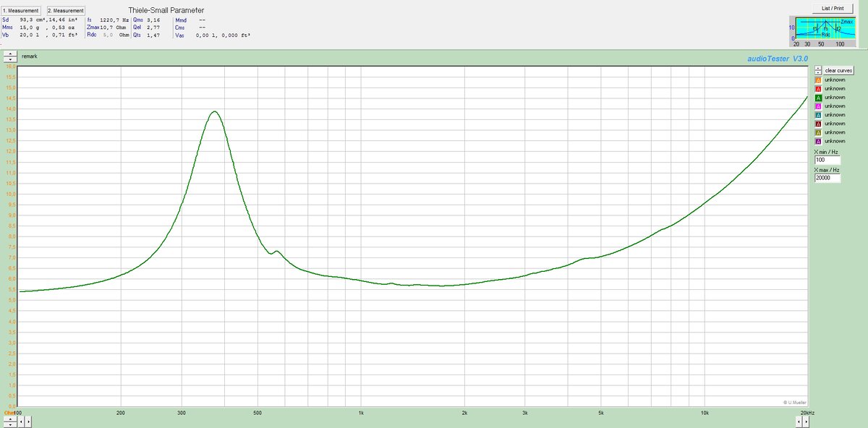
Task: Click the Mmd parameter label
Action: (x=181, y=20)
